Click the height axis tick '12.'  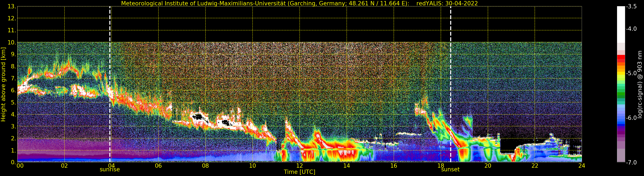(x=12, y=18)
